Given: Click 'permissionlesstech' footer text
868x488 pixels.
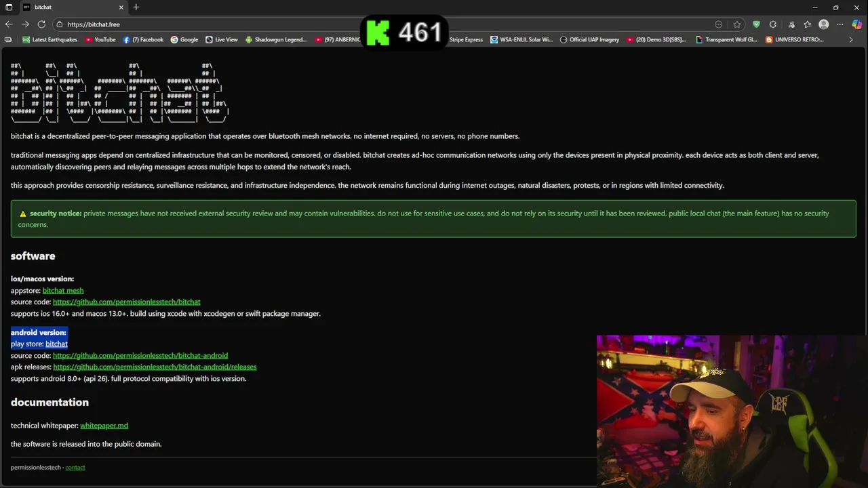Looking at the screenshot, I should click(35, 467).
